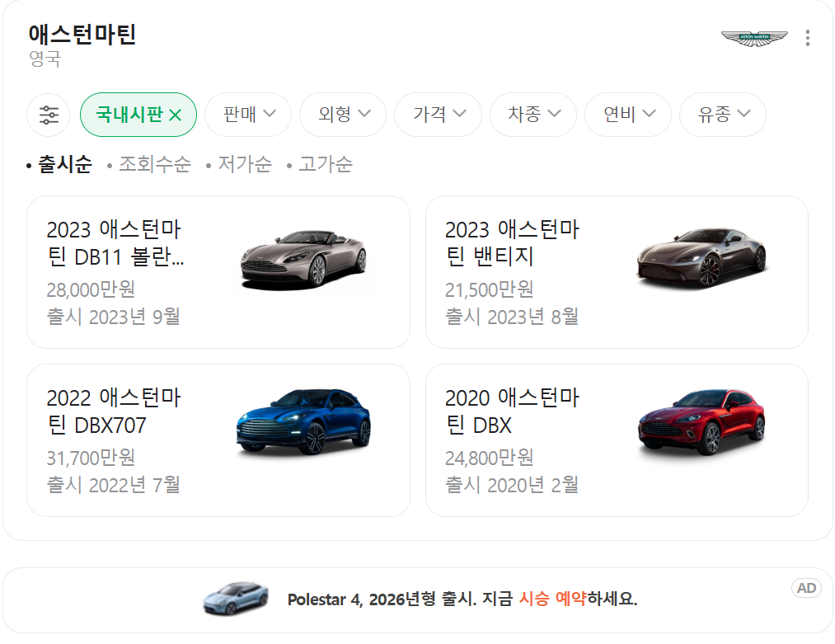Expand the 판매 dropdown filter
The width and height of the screenshot is (835, 644).
tap(248, 115)
